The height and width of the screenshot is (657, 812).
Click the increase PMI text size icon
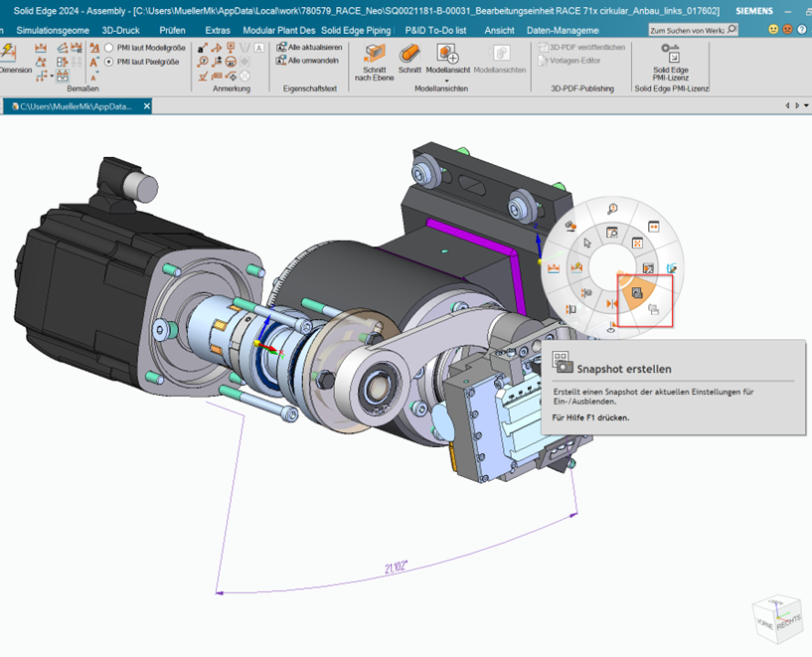pos(94,63)
